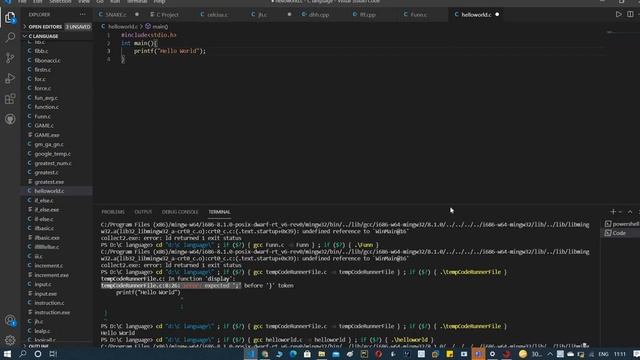Click the Run Code play button

[618, 14]
